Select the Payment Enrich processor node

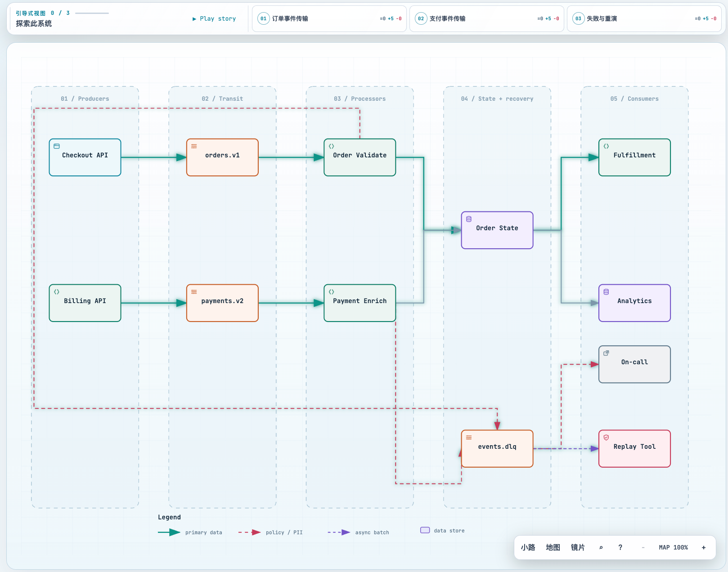click(x=360, y=303)
